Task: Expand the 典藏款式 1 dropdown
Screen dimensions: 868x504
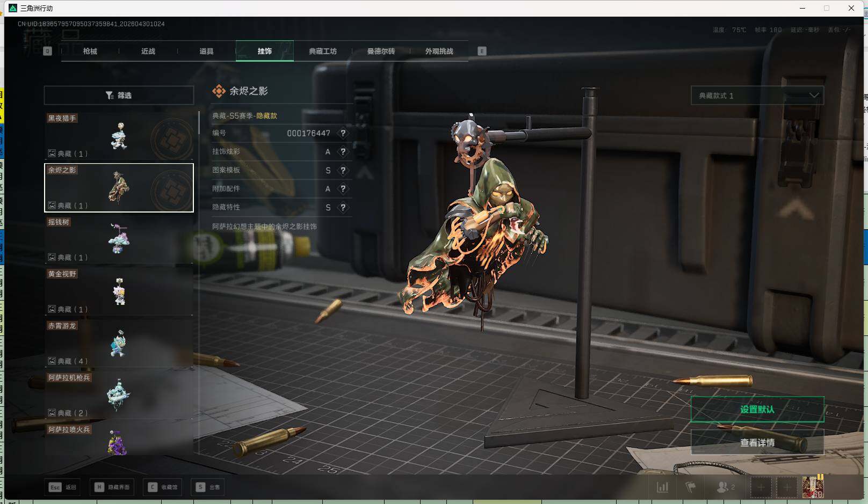Action: [x=757, y=96]
